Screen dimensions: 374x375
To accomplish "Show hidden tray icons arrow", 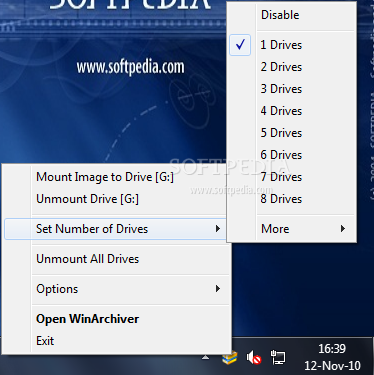I will pos(206,358).
